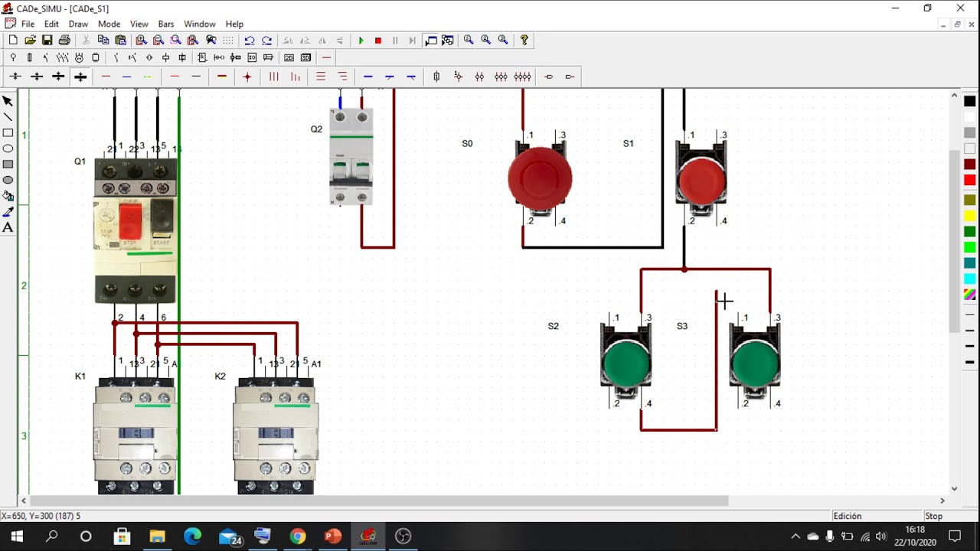Open the File menu
Viewport: 980px width, 551px height.
(x=28, y=24)
